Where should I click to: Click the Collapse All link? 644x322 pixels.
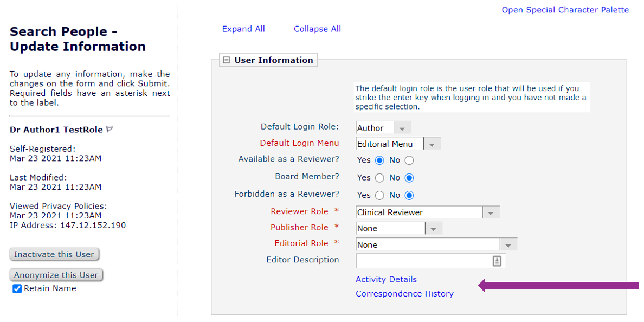(x=317, y=29)
